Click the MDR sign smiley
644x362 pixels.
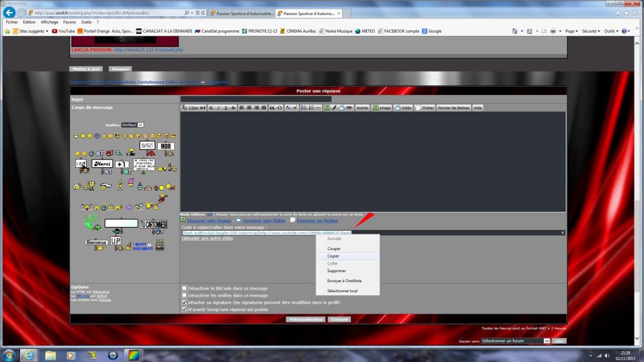click(x=166, y=148)
